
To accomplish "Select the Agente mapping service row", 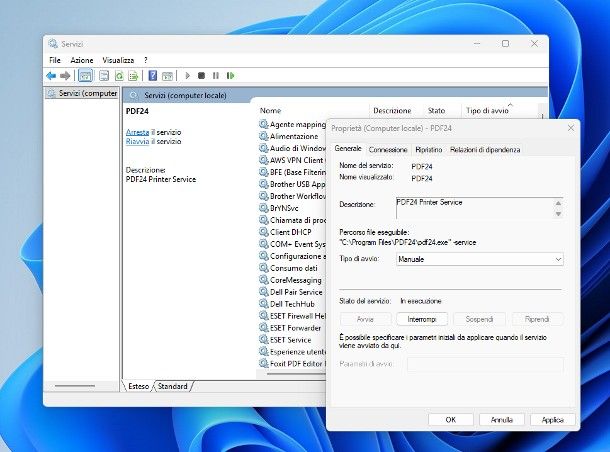I will pos(292,124).
